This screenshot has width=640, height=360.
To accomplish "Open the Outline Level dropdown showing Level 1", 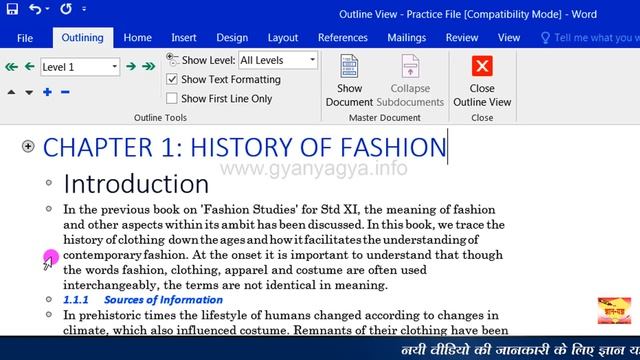I will point(80,67).
